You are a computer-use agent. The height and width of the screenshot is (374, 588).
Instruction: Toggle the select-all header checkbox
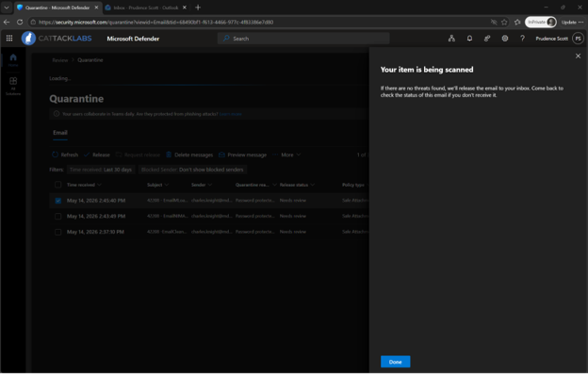click(57, 185)
